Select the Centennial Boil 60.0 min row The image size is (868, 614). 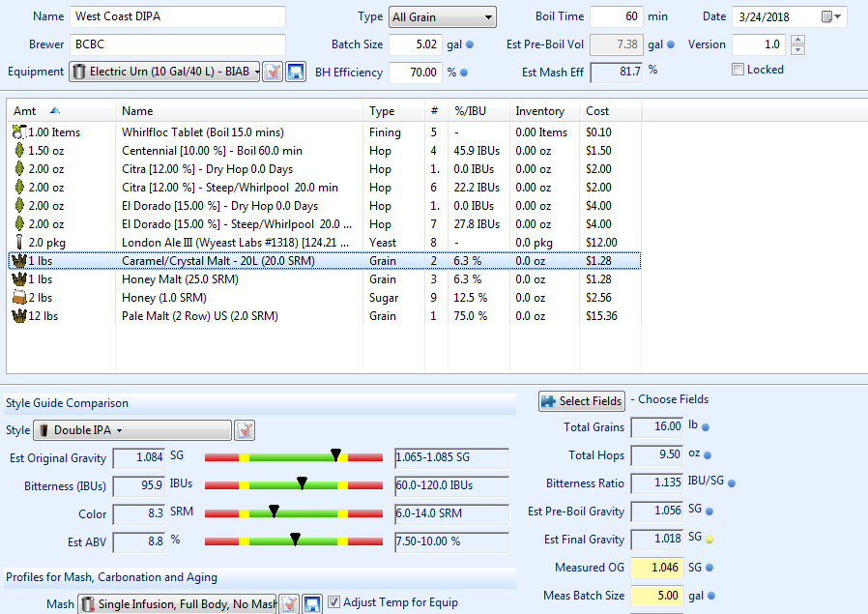click(325, 151)
